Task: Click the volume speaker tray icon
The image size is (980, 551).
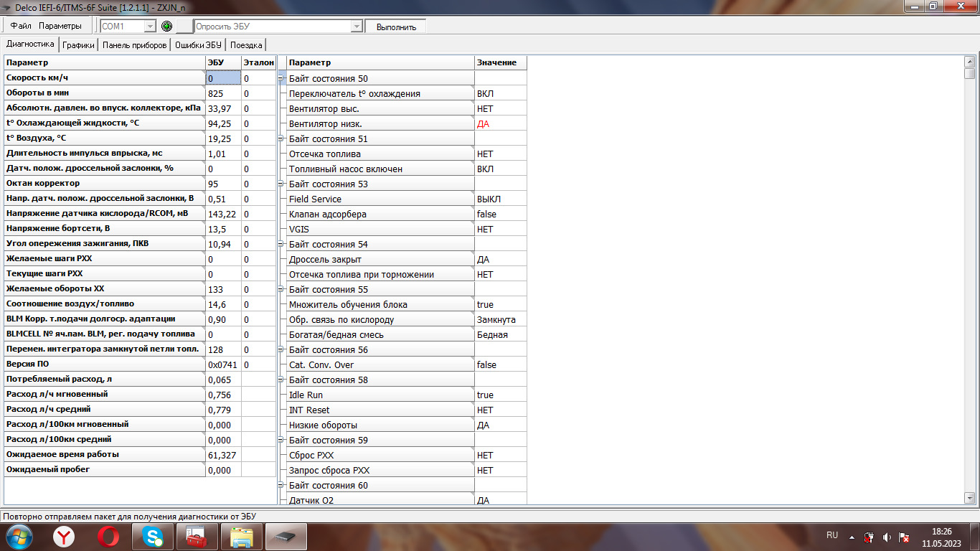Action: coord(887,537)
